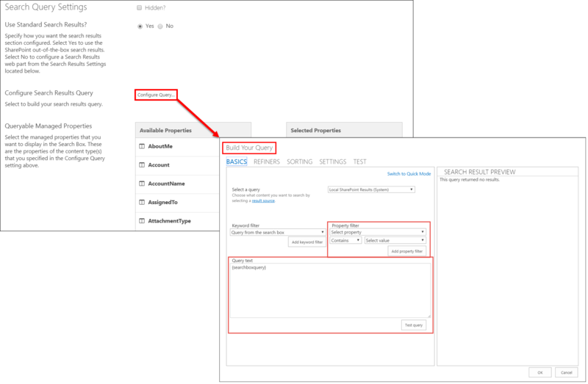Click the Configure Query button

click(x=157, y=95)
